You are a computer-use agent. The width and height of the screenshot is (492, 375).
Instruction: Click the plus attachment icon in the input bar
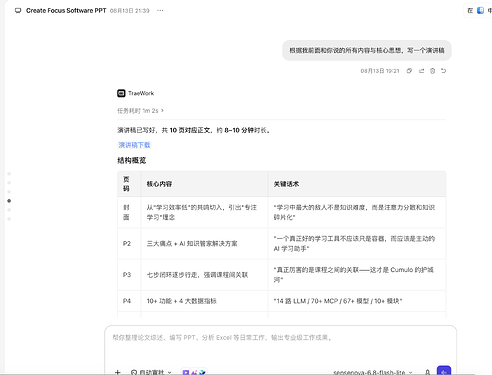click(x=117, y=372)
